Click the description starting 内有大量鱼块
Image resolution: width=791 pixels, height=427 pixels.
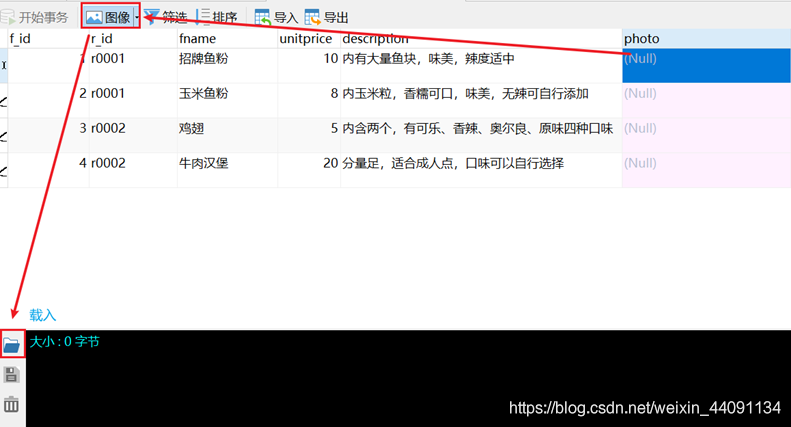(481, 66)
